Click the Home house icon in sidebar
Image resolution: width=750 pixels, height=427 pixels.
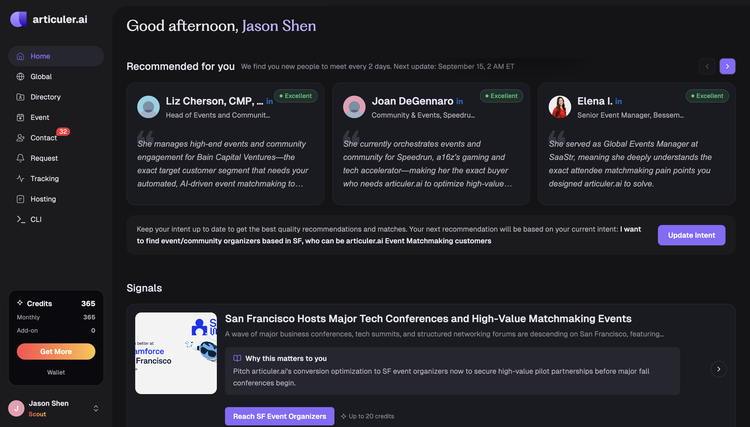click(20, 56)
